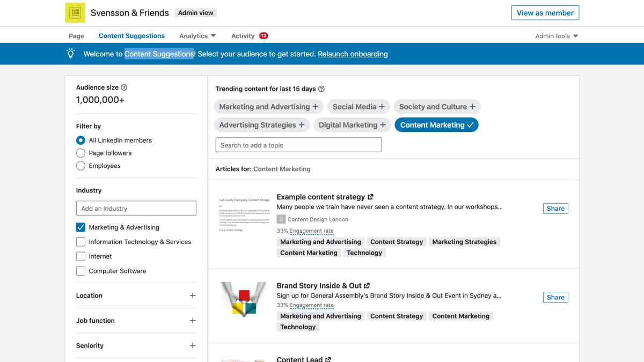Open external link icon next to Content Lead
Image resolution: width=644 pixels, height=362 pixels.
pos(328,359)
